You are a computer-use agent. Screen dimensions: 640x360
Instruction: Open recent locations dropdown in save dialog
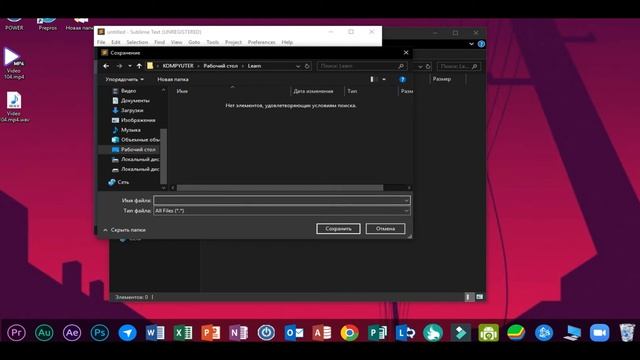pyautogui.click(x=130, y=66)
